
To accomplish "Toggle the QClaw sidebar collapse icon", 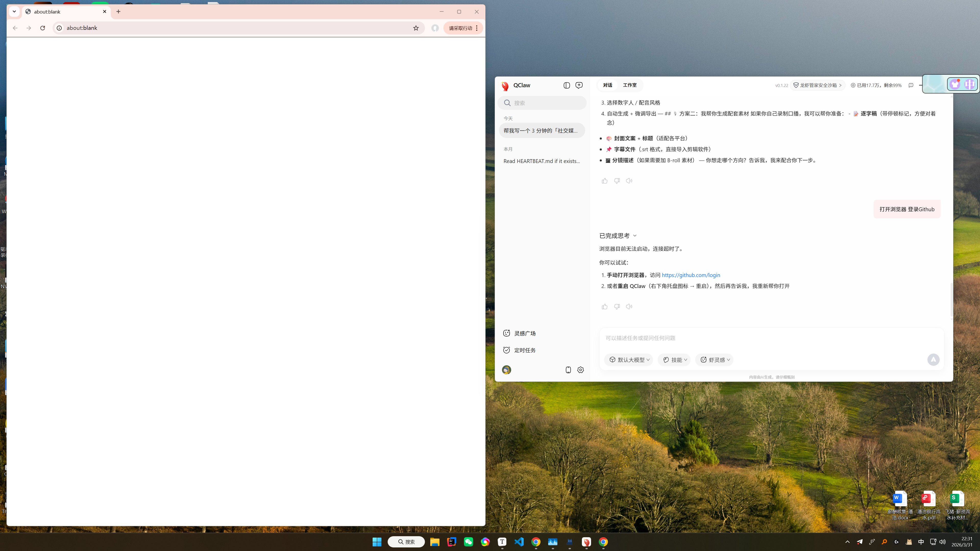I will pyautogui.click(x=567, y=85).
